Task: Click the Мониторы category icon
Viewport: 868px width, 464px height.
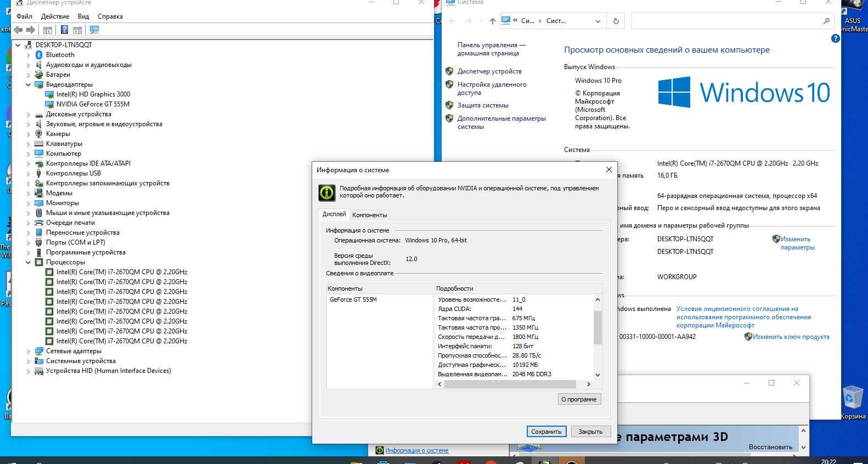Action: 39,203
